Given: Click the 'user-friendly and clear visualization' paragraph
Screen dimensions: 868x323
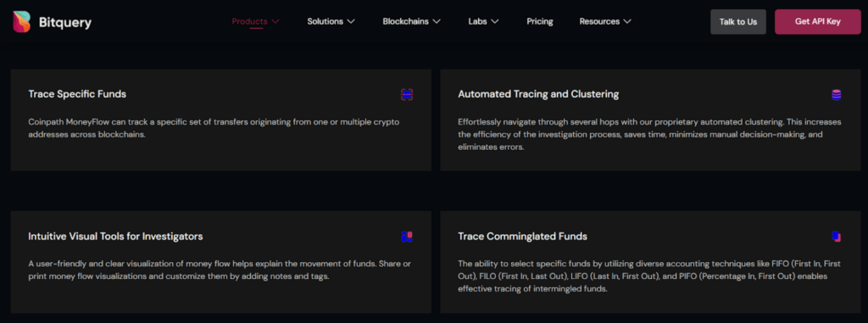Looking at the screenshot, I should (220, 270).
